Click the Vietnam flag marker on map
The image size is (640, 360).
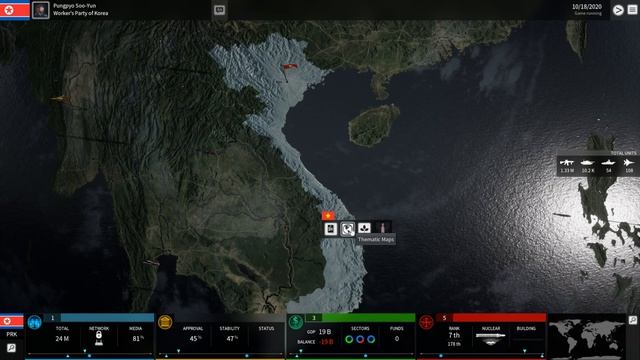click(328, 216)
